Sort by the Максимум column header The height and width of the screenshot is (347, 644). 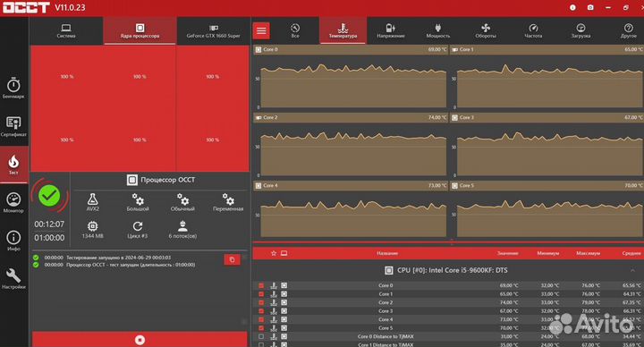click(x=589, y=253)
